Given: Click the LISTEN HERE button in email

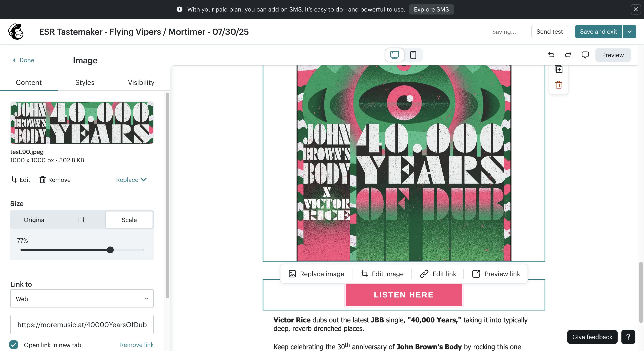Looking at the screenshot, I should [x=404, y=295].
